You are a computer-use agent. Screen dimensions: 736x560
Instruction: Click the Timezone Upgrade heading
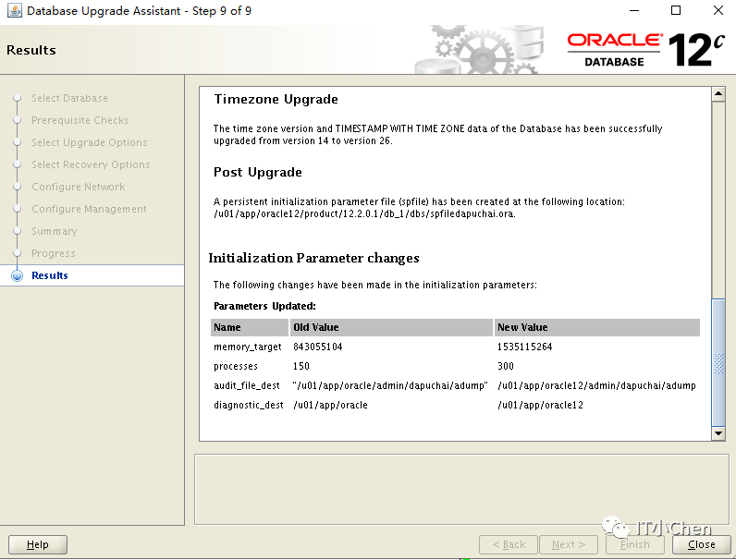click(x=276, y=99)
